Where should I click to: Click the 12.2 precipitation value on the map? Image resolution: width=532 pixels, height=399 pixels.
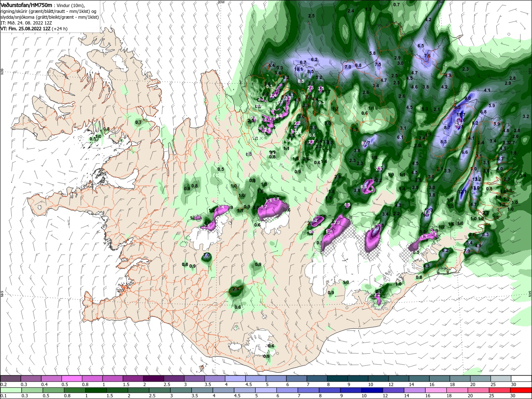point(477,179)
